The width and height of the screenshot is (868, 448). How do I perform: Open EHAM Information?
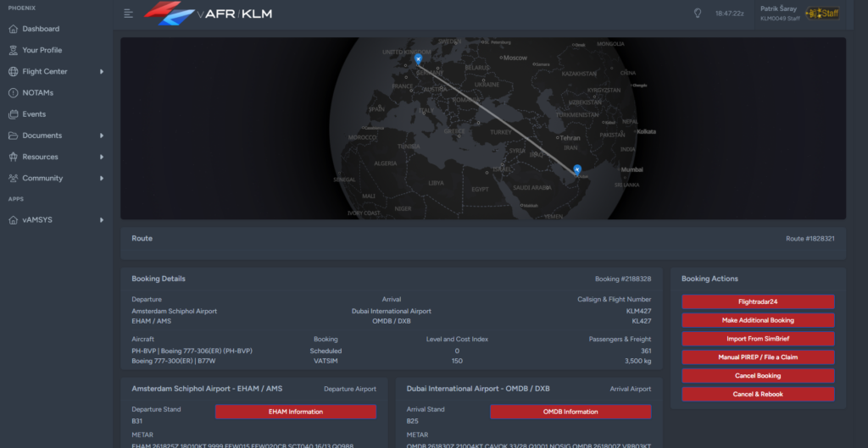pos(296,412)
